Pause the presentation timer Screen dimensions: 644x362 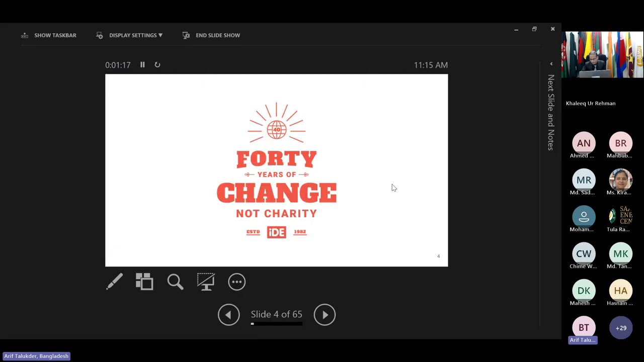click(x=142, y=65)
